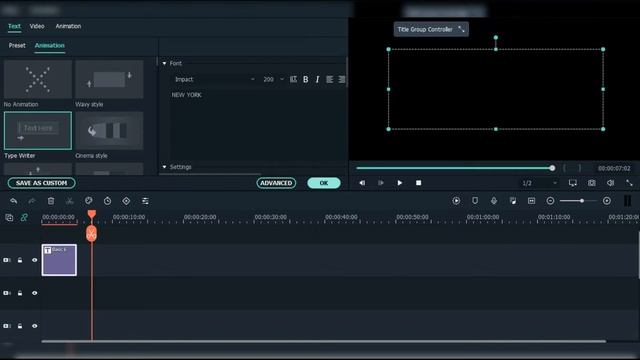640x360 pixels.
Task: Click the 00:00:10:00 ruler mark
Action: click(x=129, y=217)
